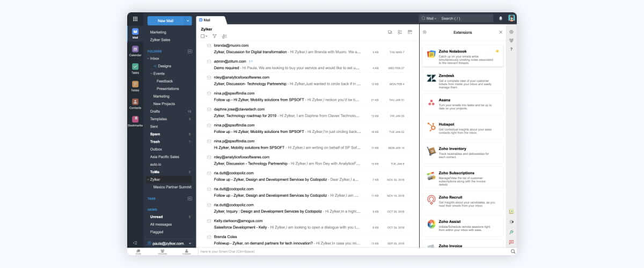Screen dimensions: 644x268
Task: Open the Bookmarks app in sidebar
Action: (135, 121)
